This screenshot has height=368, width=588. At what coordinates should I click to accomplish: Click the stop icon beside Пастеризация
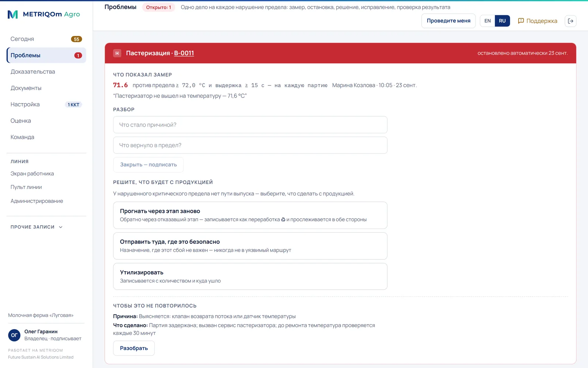117,53
